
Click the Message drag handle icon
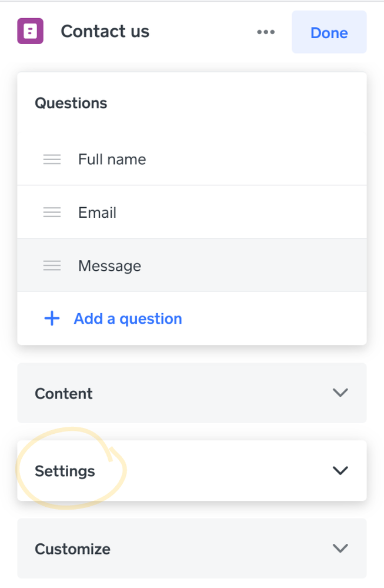pyautogui.click(x=52, y=266)
